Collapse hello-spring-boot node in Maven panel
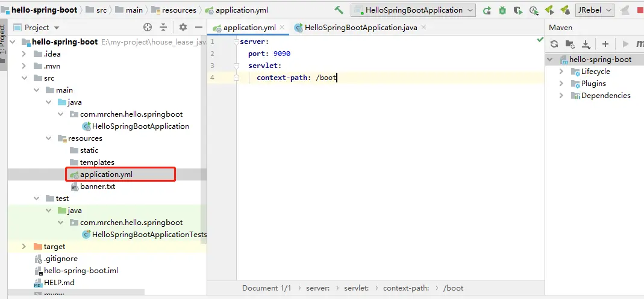Screen dimensions: 644x299 point(549,60)
